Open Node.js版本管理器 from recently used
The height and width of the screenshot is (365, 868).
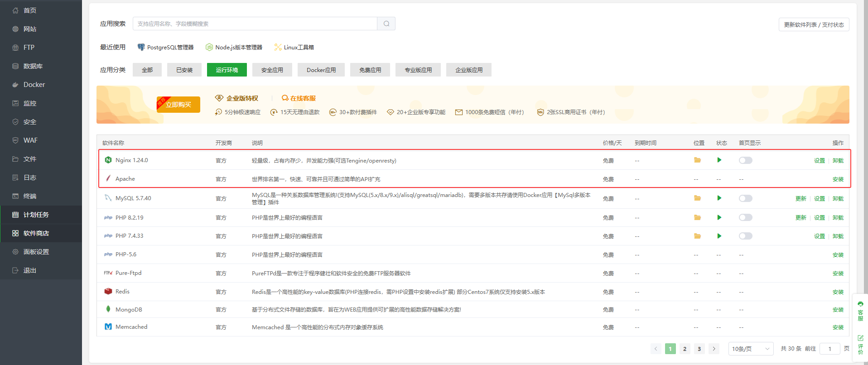click(234, 47)
